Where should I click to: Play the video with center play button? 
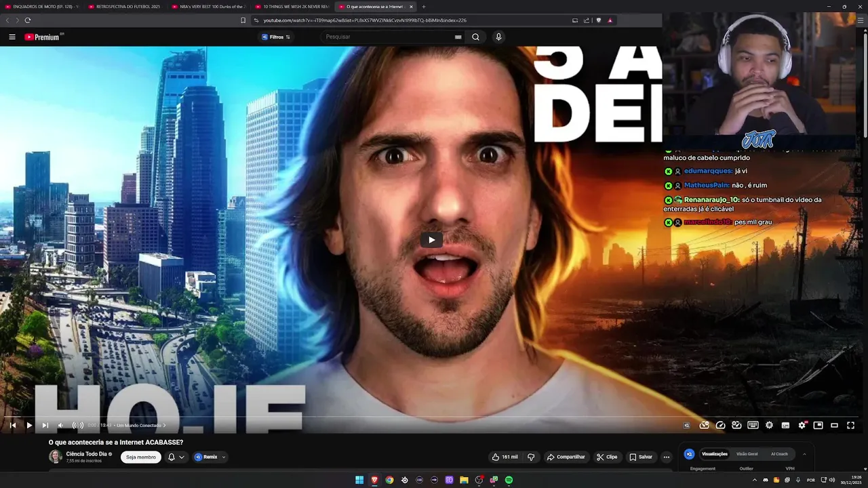click(431, 239)
